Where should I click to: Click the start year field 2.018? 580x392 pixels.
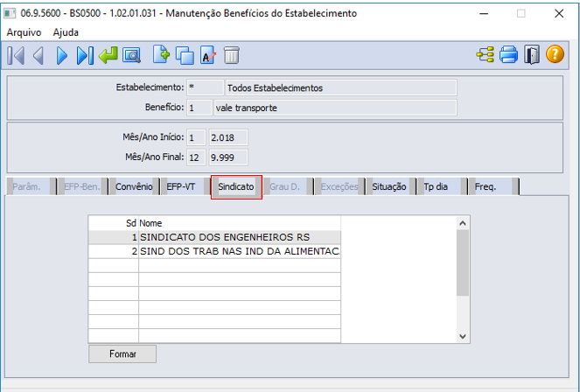click(x=228, y=137)
